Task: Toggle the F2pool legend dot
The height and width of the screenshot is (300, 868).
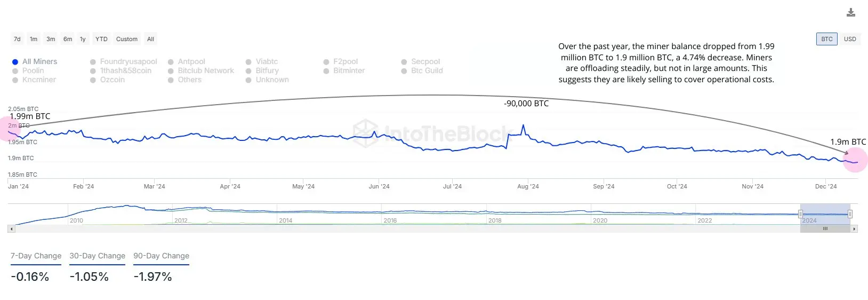Action: click(326, 62)
